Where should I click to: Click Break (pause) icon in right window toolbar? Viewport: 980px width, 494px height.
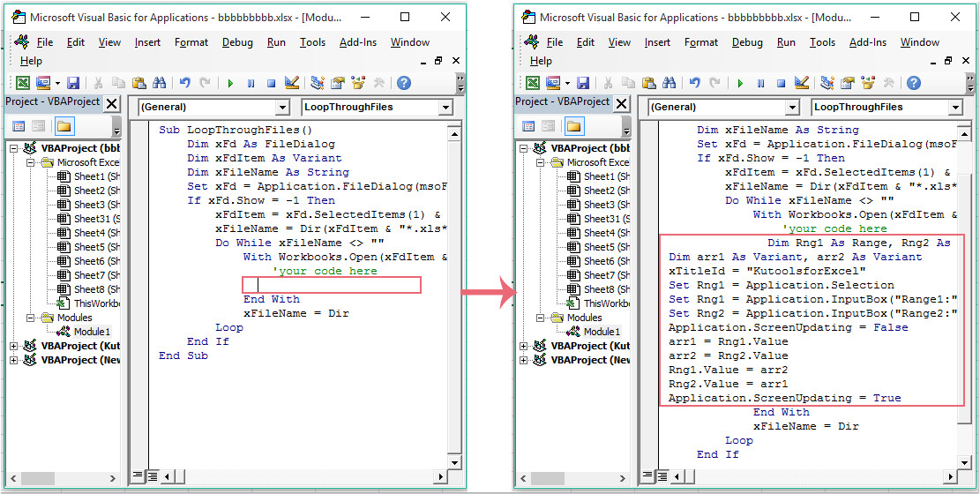click(761, 83)
